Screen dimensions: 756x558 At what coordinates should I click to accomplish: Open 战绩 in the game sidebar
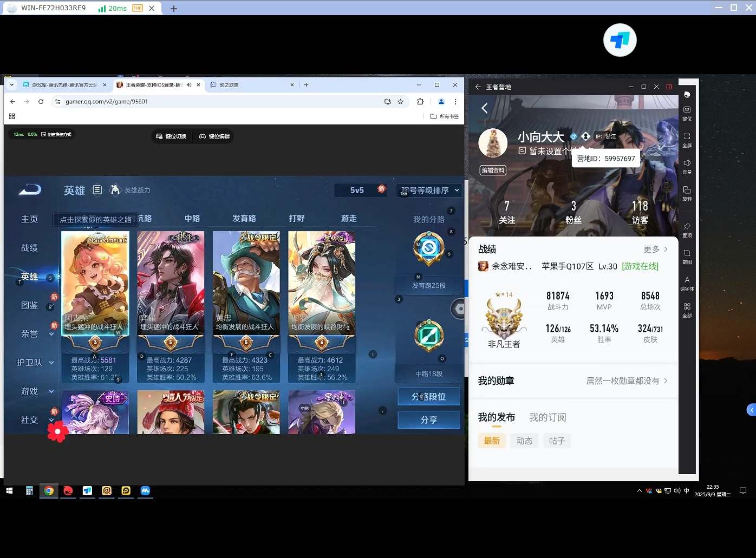tap(30, 248)
